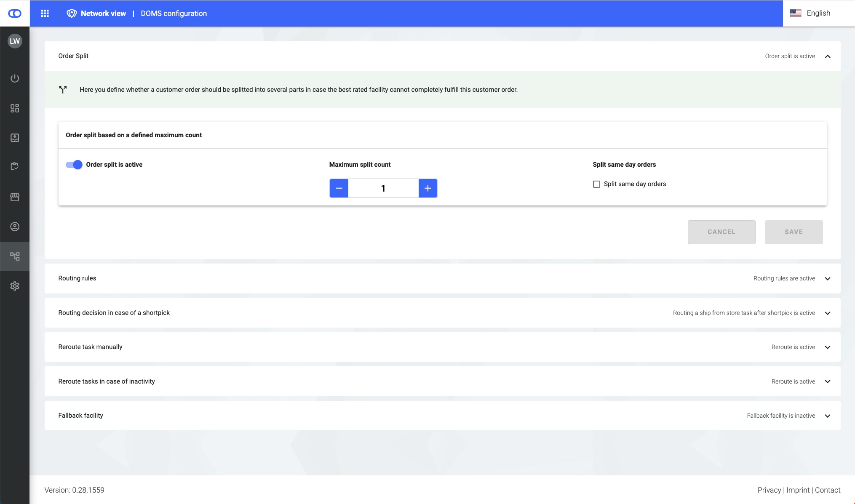Increase the maximum split count with plus

pyautogui.click(x=427, y=188)
